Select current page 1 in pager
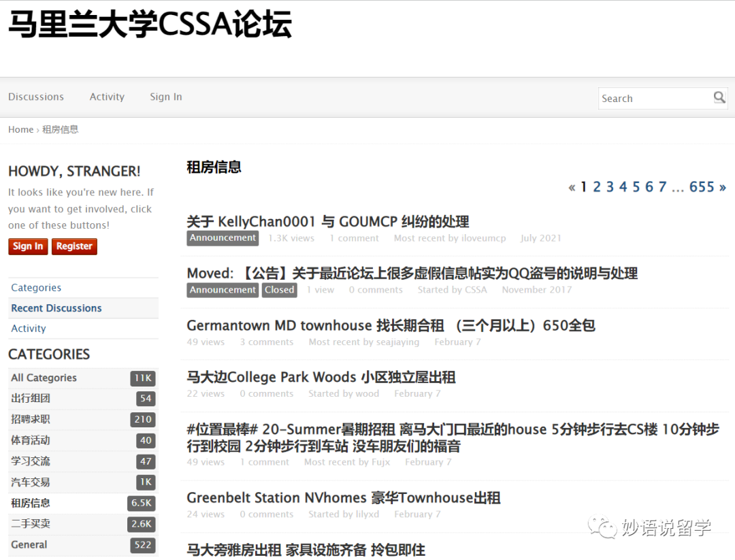Image resolution: width=735 pixels, height=560 pixels. pyautogui.click(x=584, y=187)
